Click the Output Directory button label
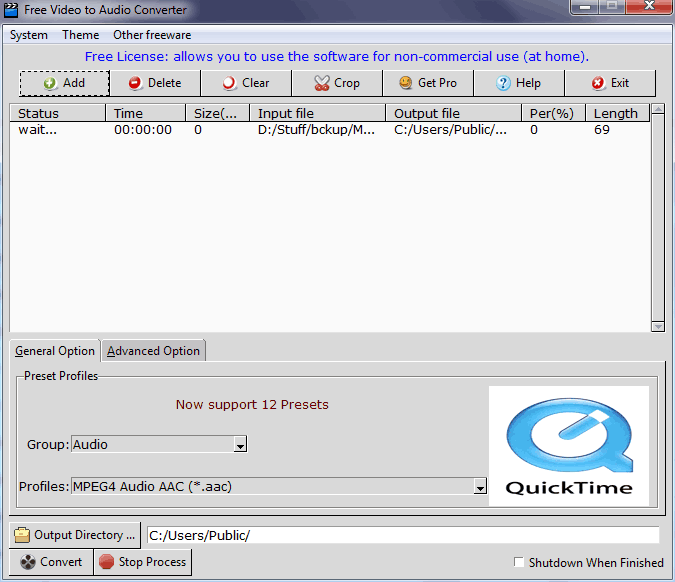Image resolution: width=675 pixels, height=582 pixels. click(84, 535)
